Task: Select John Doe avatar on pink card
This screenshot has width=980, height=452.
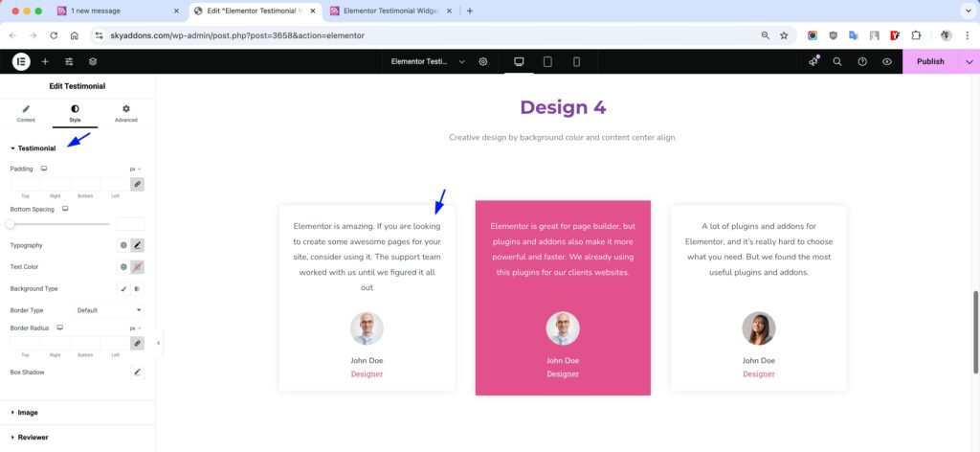Action: 563,328
